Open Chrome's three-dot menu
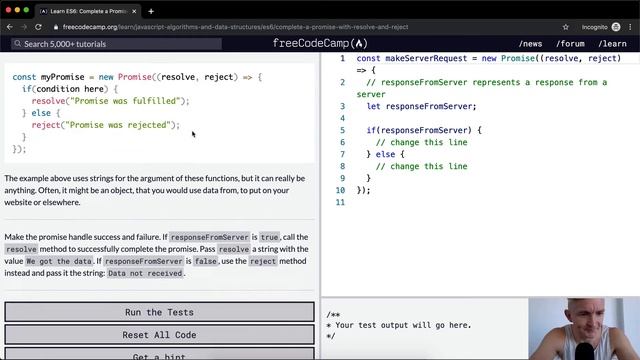Viewport: 640px width, 360px height. pyautogui.click(x=630, y=27)
